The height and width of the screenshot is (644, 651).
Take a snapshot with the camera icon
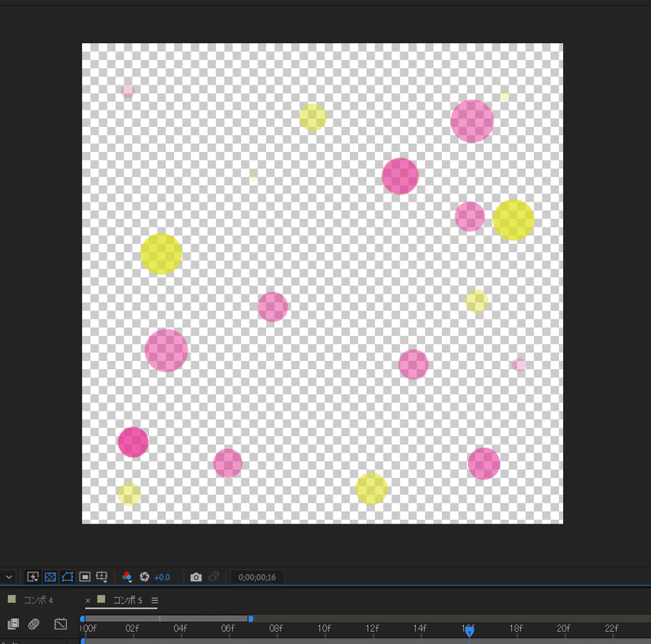pos(196,577)
